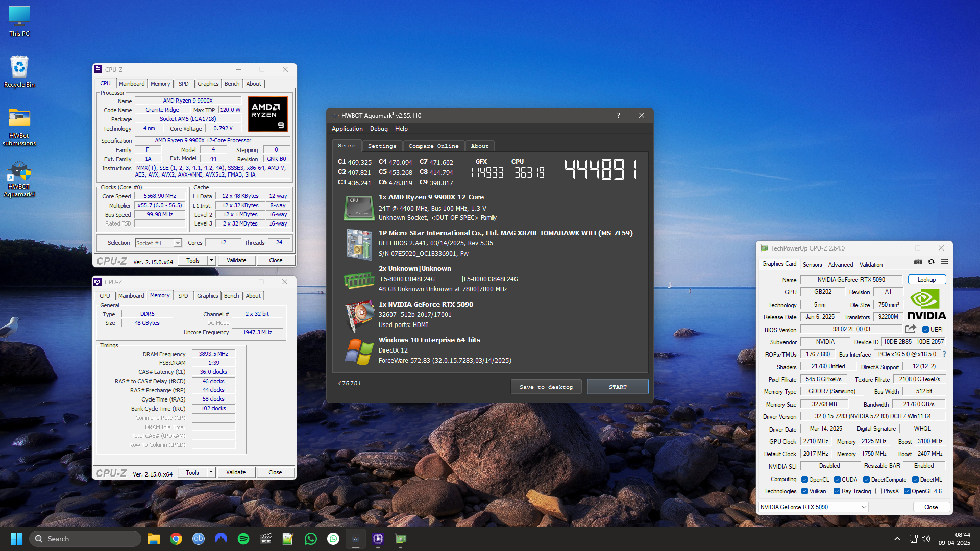Toggle the CUDA checkbox
This screenshot has width=980, height=551.
click(837, 480)
